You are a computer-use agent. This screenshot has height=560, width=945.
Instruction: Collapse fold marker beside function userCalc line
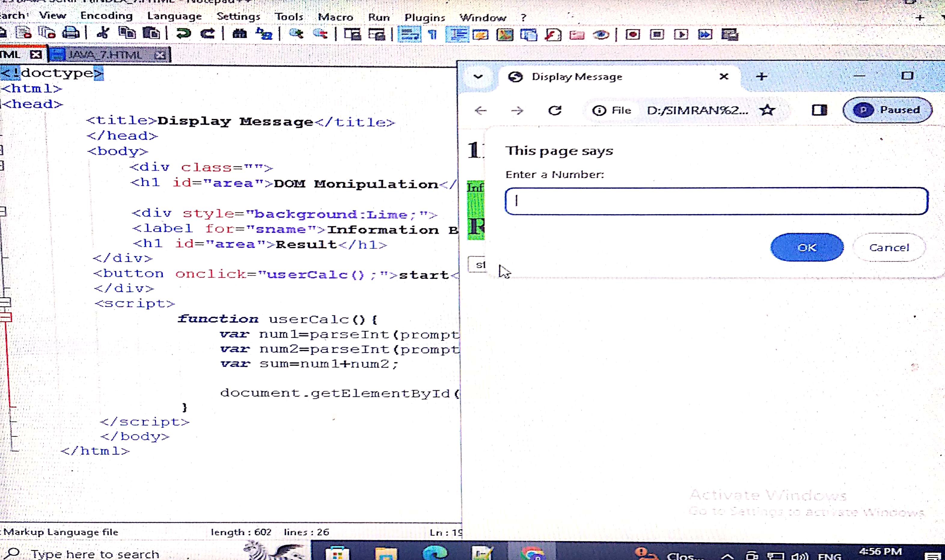5,317
